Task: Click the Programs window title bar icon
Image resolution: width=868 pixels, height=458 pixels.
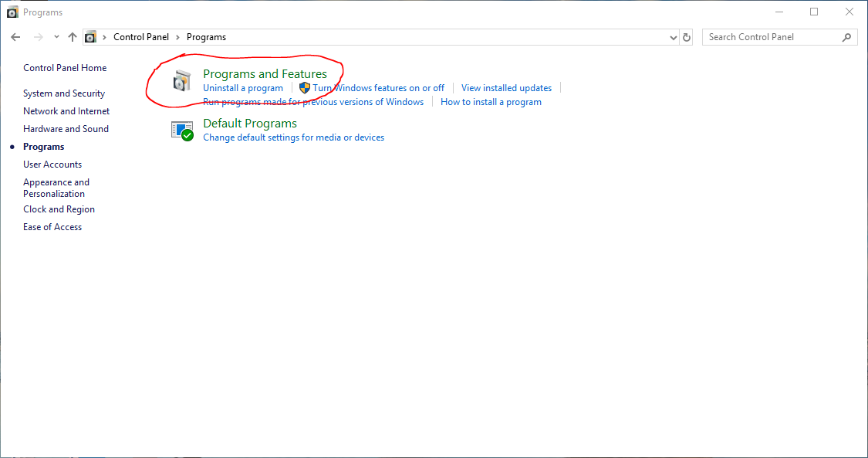Action: click(x=12, y=12)
